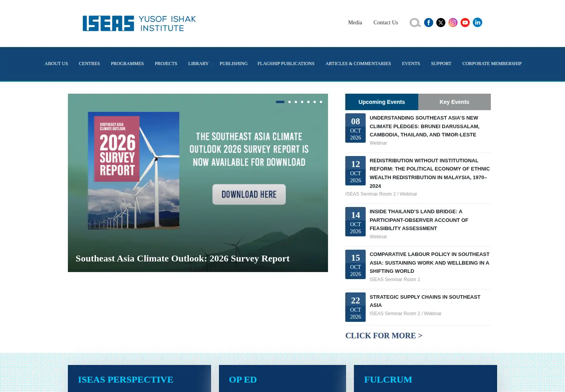This screenshot has width=565, height=392.
Task: Click the 2026 Survey Report cover thumbnail
Action: click(x=133, y=171)
